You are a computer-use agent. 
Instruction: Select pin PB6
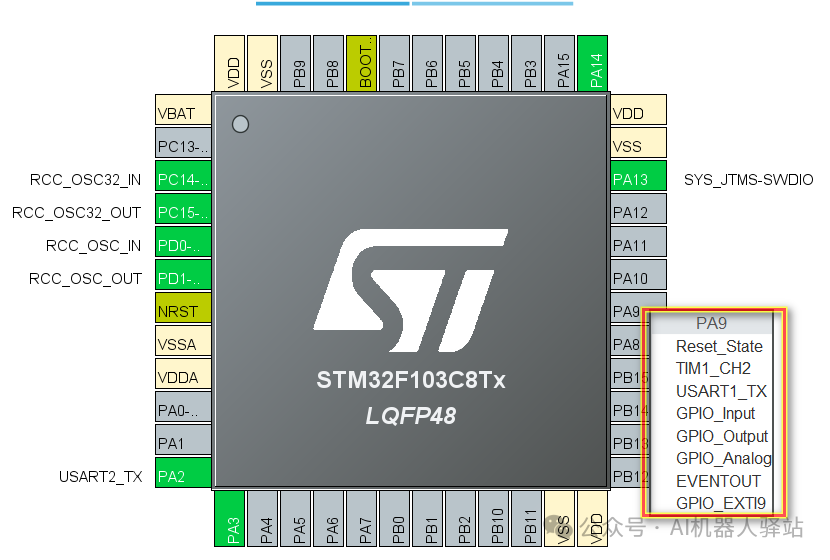pos(428,64)
